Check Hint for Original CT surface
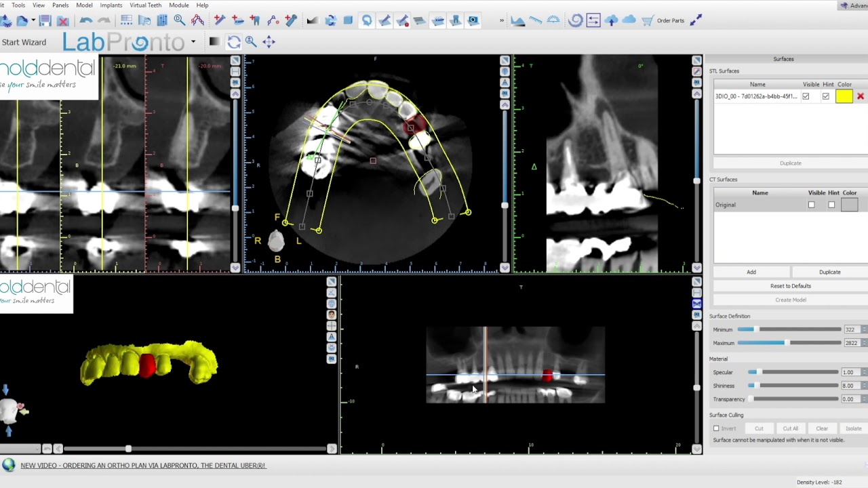This screenshot has height=488, width=868. click(x=831, y=205)
